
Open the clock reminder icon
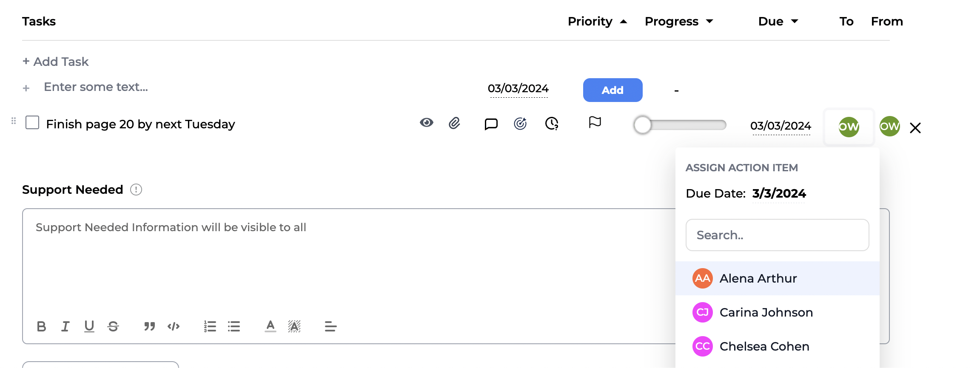[x=552, y=124]
